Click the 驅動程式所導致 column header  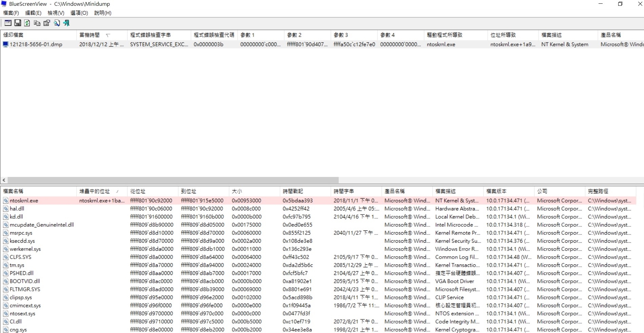pos(455,35)
